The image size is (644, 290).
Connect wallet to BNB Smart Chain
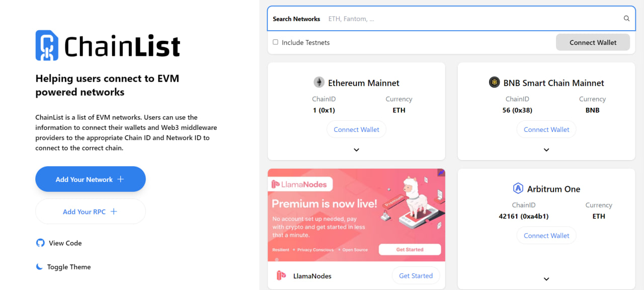pos(546,129)
